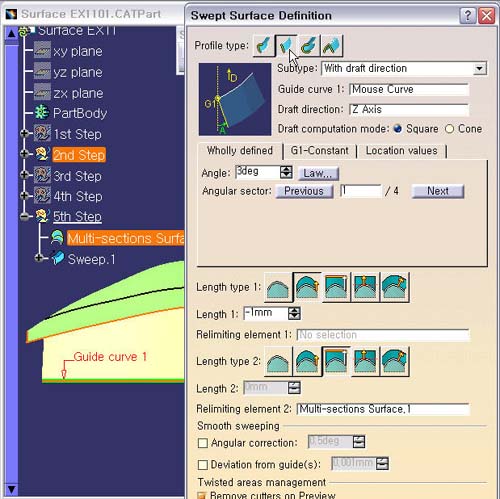Image resolution: width=500 pixels, height=499 pixels.
Task: Select the Circle profile type icon
Action: coord(309,45)
